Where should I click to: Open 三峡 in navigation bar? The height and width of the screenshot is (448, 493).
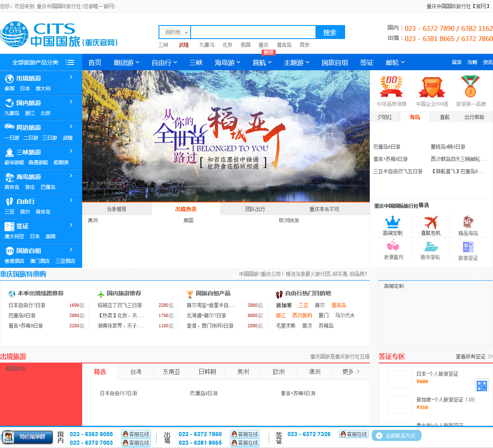tap(196, 62)
